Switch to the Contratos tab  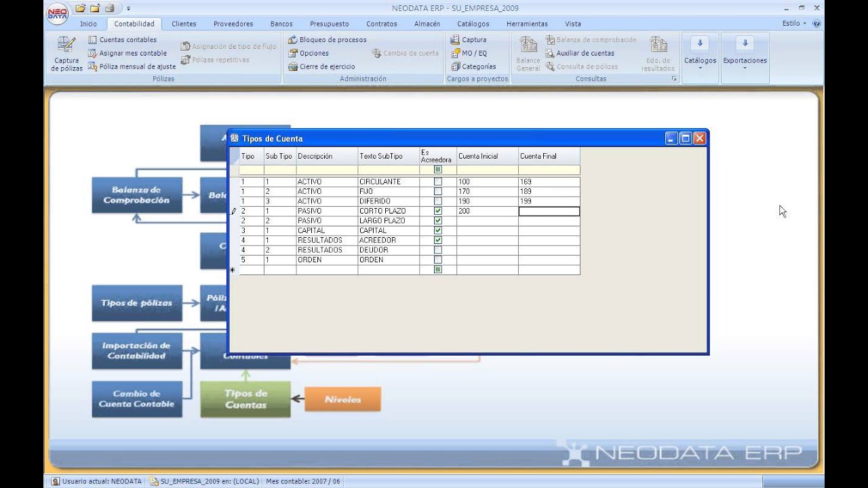(382, 24)
